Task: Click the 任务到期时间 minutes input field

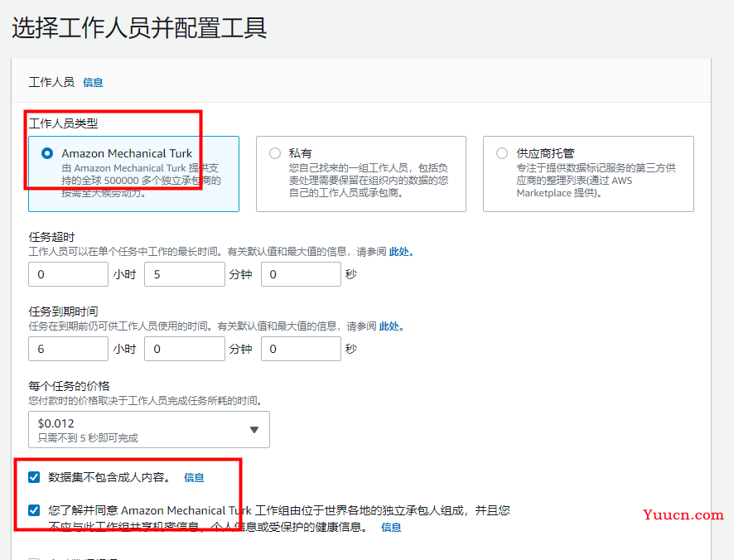Action: (185, 349)
